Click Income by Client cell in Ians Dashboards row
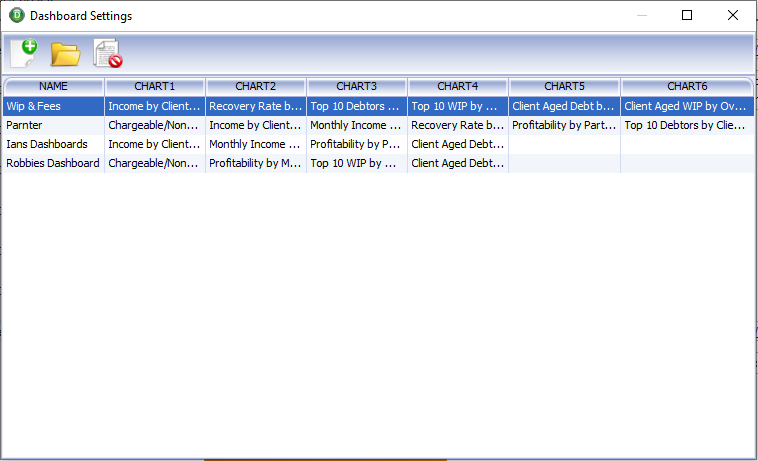Viewport: 758px width, 461px height. [155, 144]
